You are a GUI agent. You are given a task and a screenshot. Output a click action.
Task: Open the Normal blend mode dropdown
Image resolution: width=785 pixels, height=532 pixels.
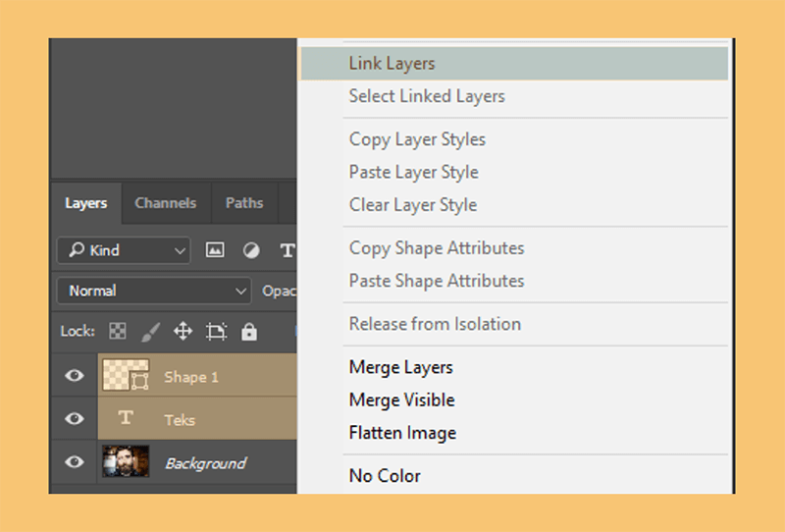[x=154, y=291]
